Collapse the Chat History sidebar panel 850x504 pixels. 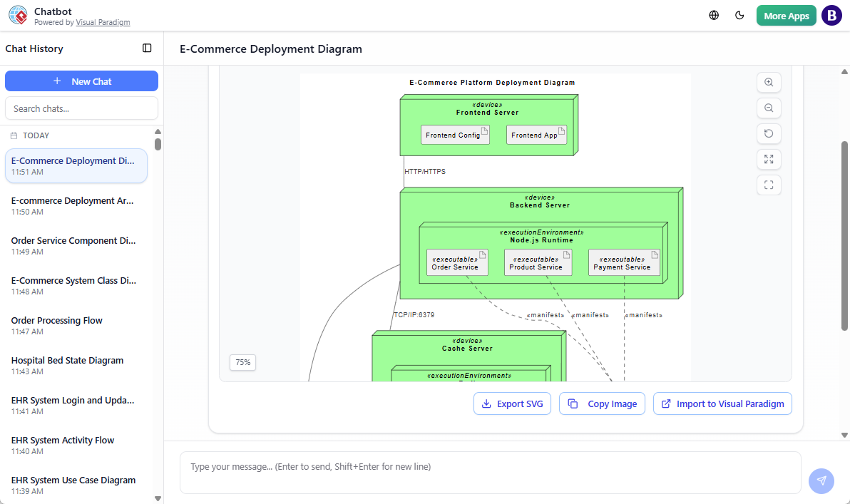pos(147,48)
